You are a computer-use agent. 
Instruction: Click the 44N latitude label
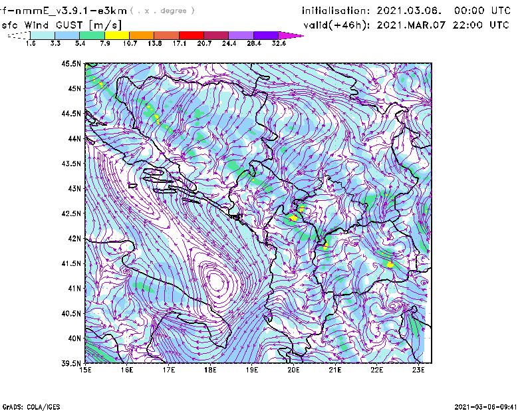(x=74, y=138)
